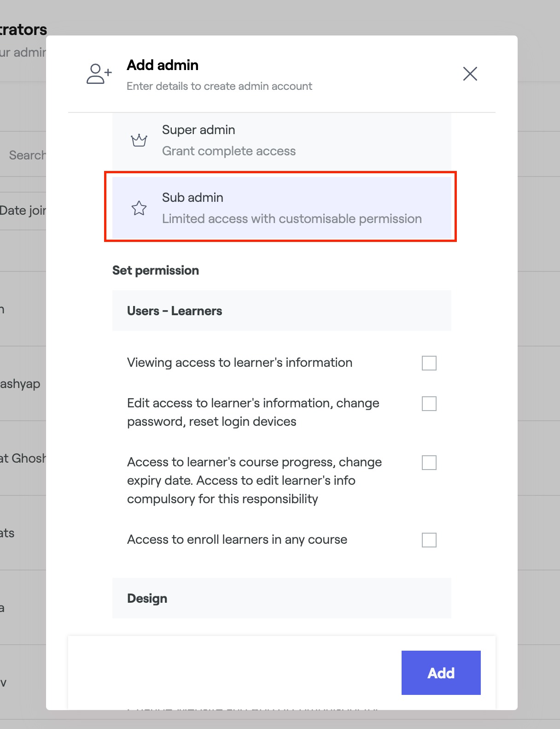The width and height of the screenshot is (560, 729).
Task: Click the Users - Learners section header
Action: pyautogui.click(x=175, y=311)
